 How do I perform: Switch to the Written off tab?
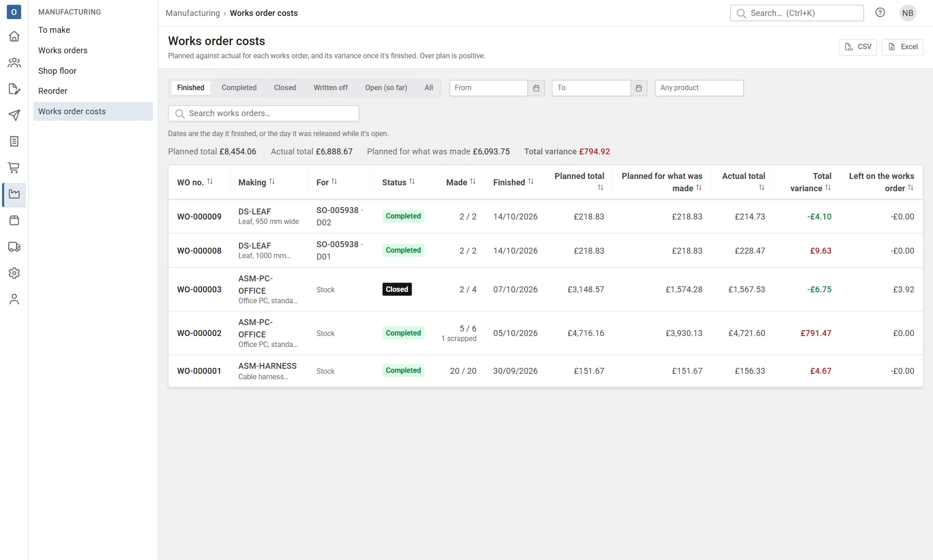[331, 88]
